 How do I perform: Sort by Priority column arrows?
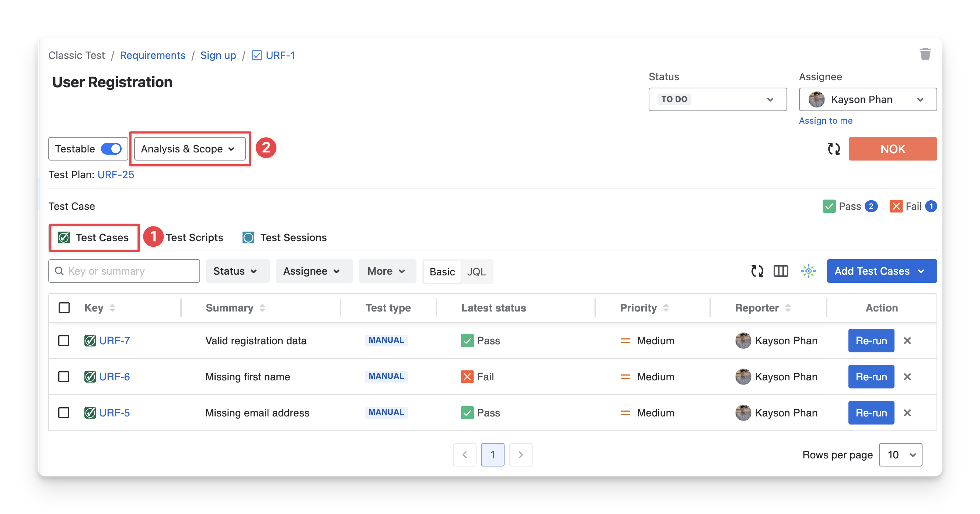coord(666,308)
